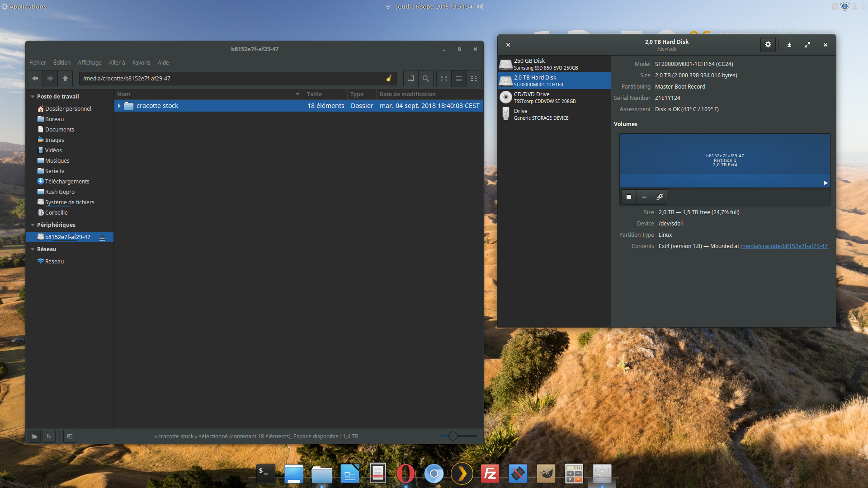Open the Disks drive settings gear menu
This screenshot has height=488, width=868.
[x=768, y=44]
